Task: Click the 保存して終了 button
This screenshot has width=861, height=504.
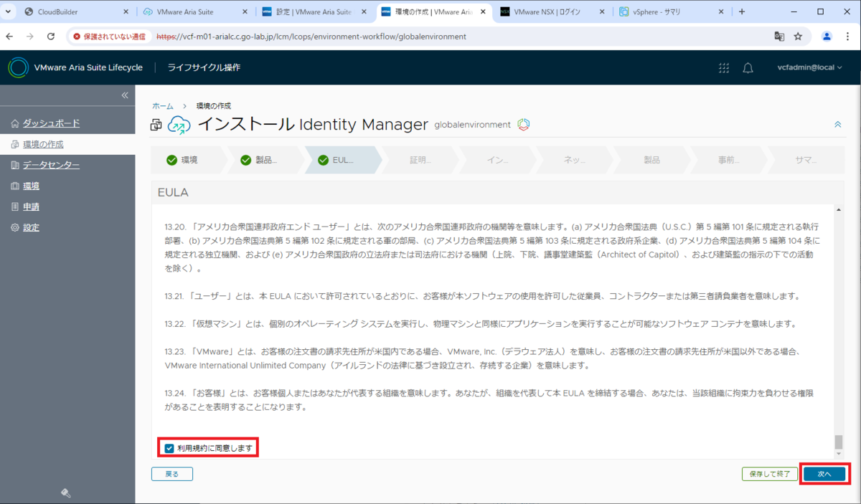Action: pyautogui.click(x=769, y=474)
